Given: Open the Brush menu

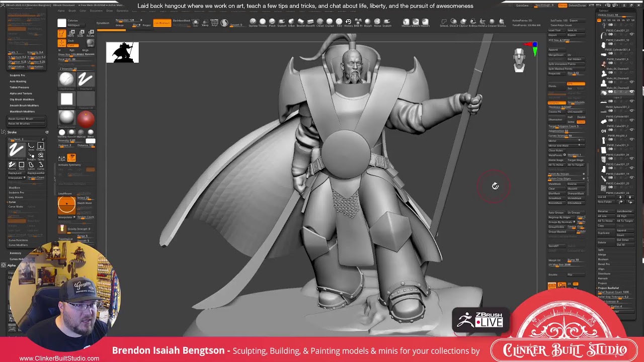Looking at the screenshot, I should pos(72,11).
